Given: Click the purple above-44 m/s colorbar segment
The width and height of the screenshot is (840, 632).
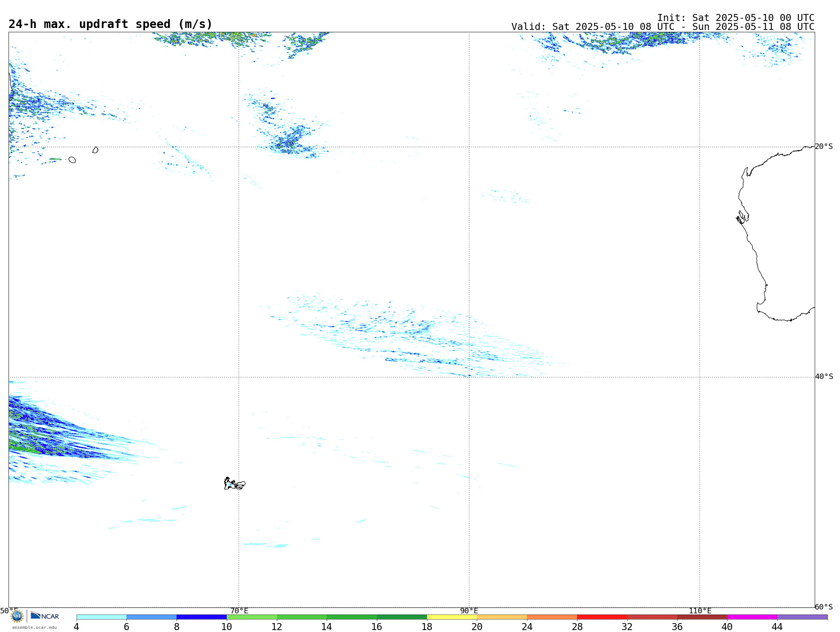Looking at the screenshot, I should click(x=803, y=617).
